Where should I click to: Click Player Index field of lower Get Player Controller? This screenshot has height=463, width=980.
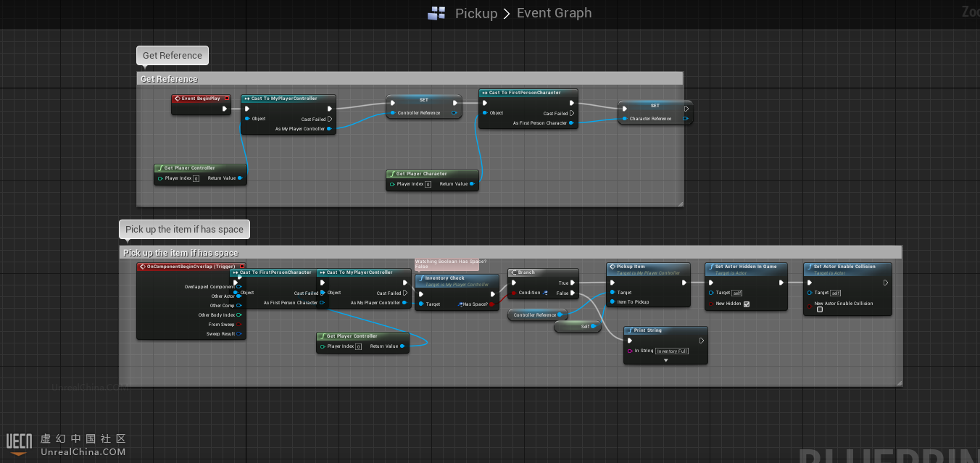[x=358, y=346]
